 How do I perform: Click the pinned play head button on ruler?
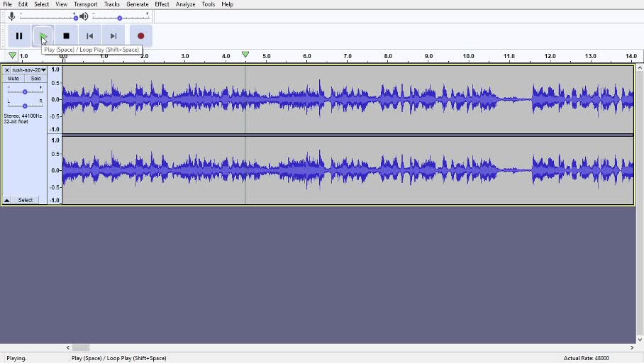tap(12, 55)
